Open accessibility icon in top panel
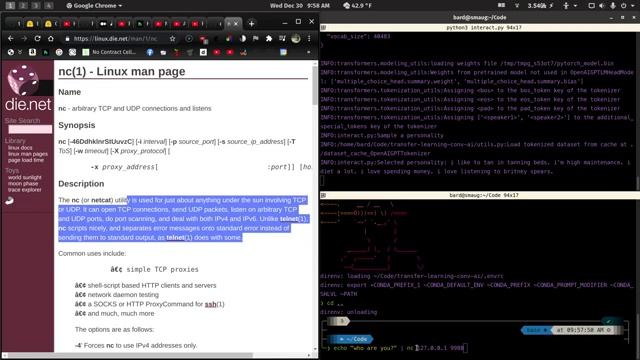This screenshot has height=360, width=640. [566, 5]
